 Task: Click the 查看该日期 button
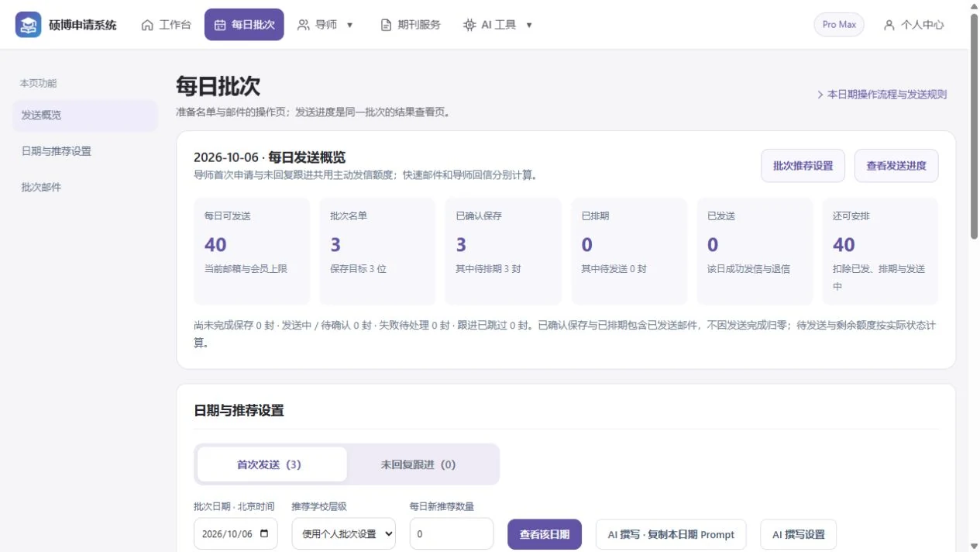545,534
